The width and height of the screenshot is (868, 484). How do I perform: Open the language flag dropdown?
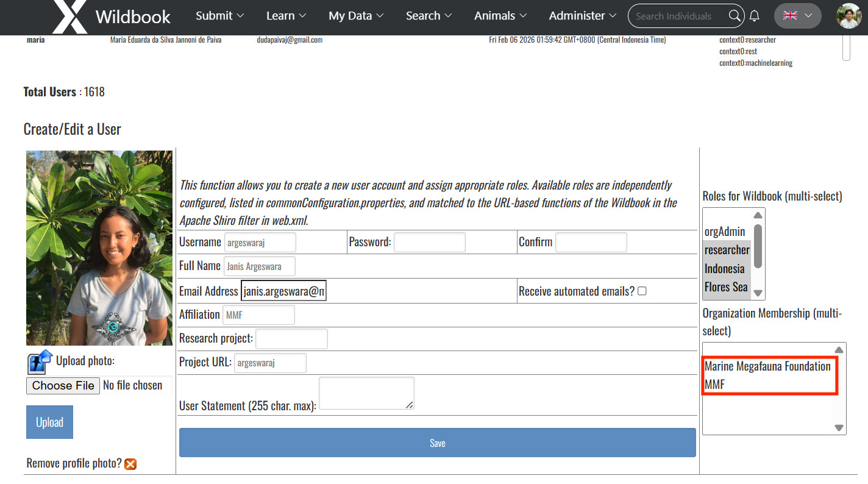[x=797, y=16]
